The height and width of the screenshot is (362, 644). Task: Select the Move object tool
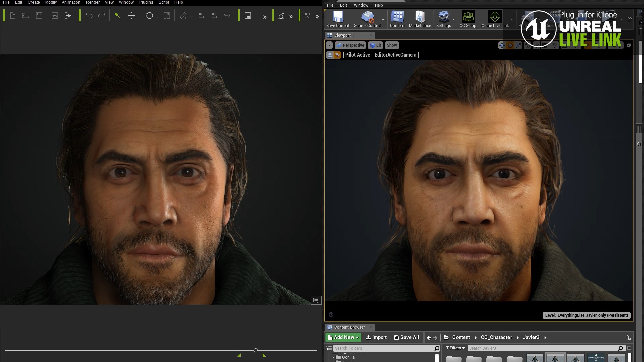[131, 16]
